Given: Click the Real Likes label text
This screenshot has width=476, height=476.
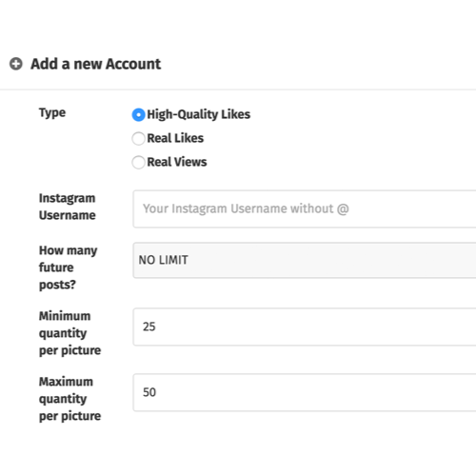Looking at the screenshot, I should [175, 138].
